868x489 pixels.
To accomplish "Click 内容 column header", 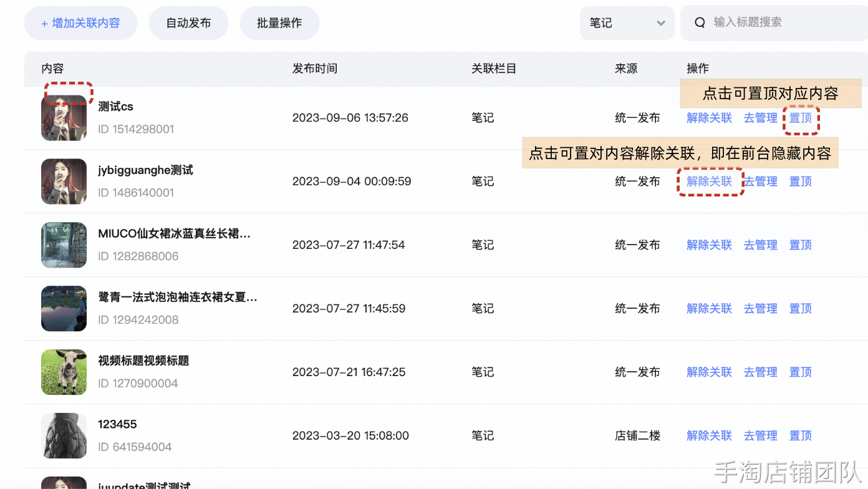I will point(52,69).
